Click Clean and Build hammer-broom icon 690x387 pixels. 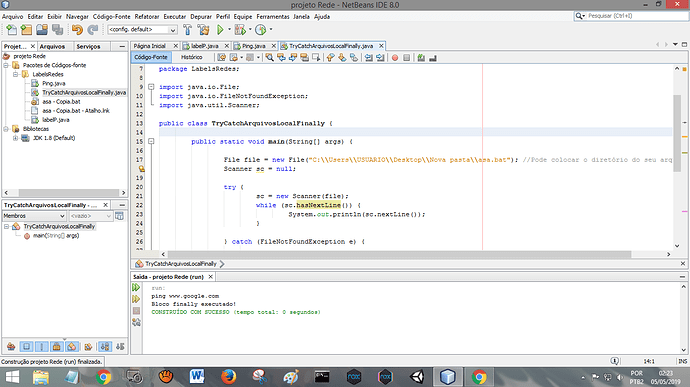pyautogui.click(x=203, y=30)
